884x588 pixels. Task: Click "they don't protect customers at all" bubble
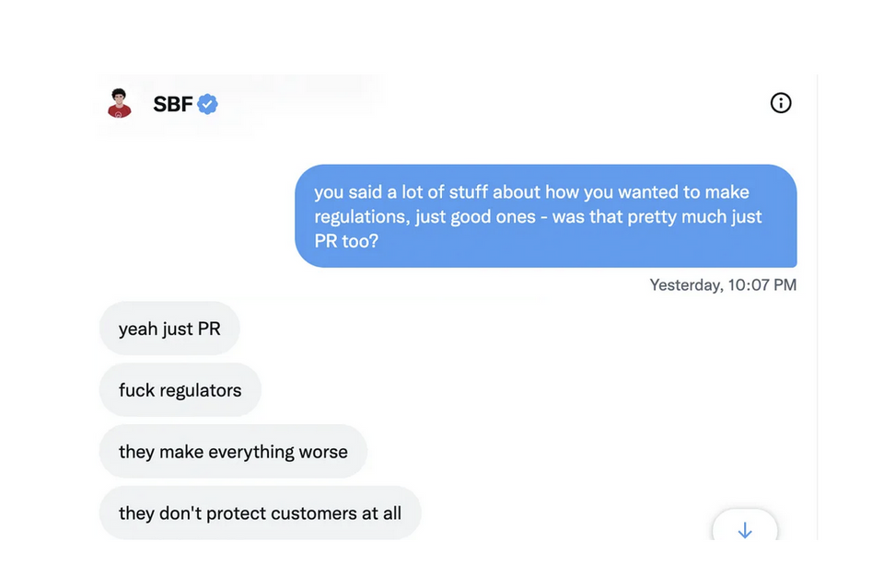click(260, 513)
